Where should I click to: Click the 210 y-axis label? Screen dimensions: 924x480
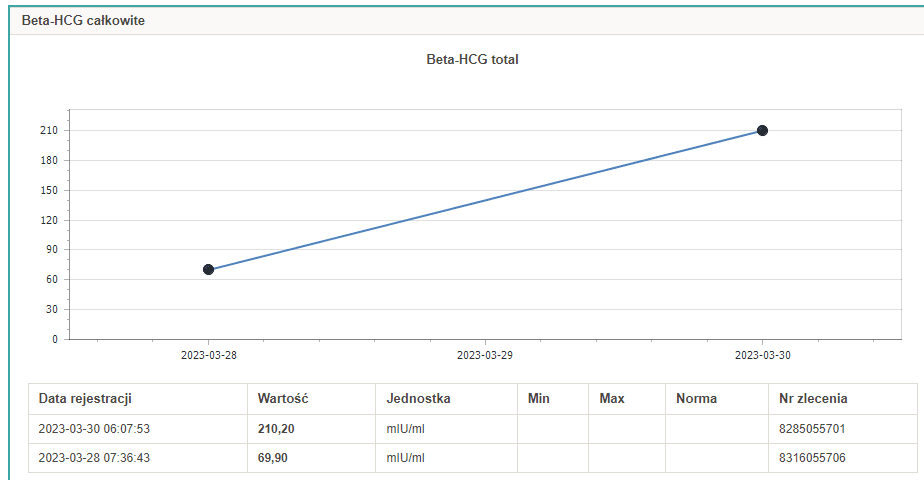click(x=49, y=131)
